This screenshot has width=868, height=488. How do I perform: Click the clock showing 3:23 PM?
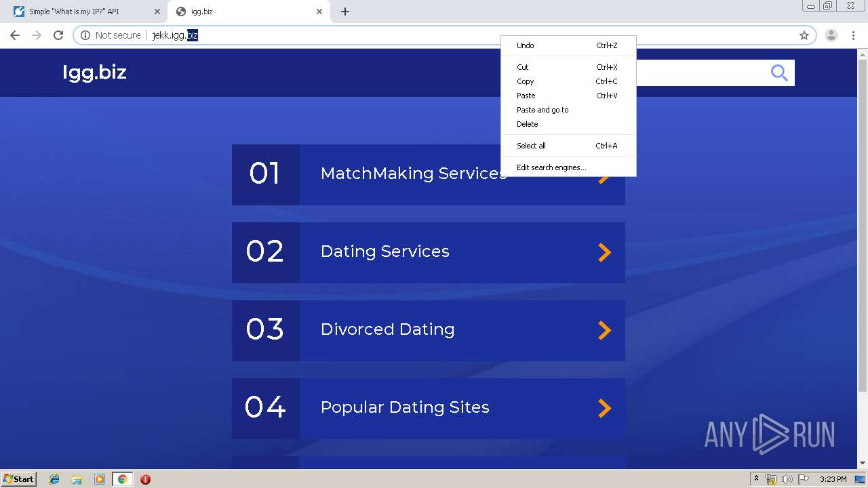[x=833, y=479]
